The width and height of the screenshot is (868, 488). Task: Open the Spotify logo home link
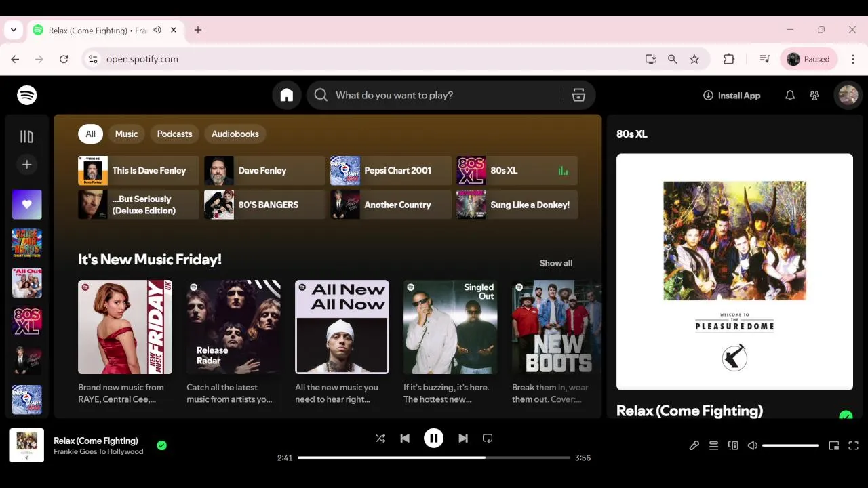[x=27, y=96]
